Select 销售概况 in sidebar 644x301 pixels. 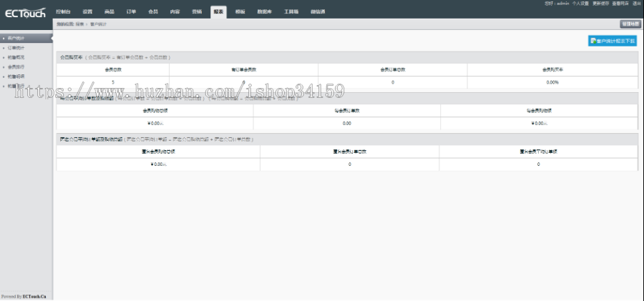pos(16,57)
